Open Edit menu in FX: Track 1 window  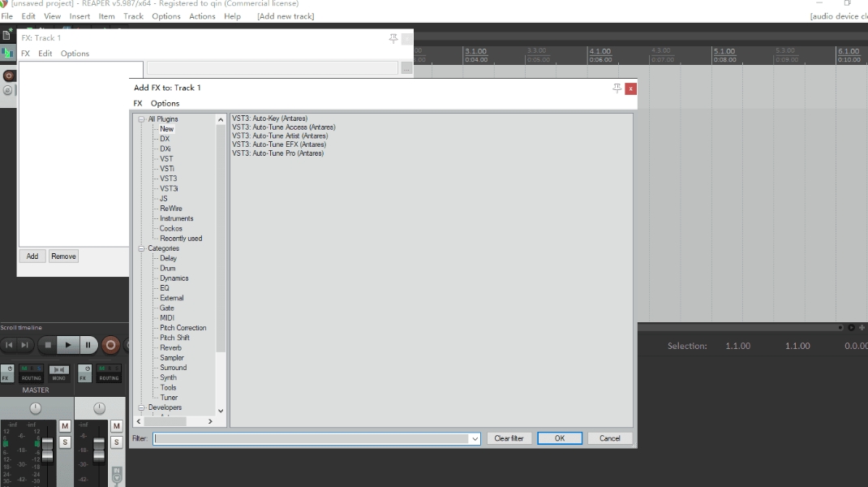coord(45,54)
